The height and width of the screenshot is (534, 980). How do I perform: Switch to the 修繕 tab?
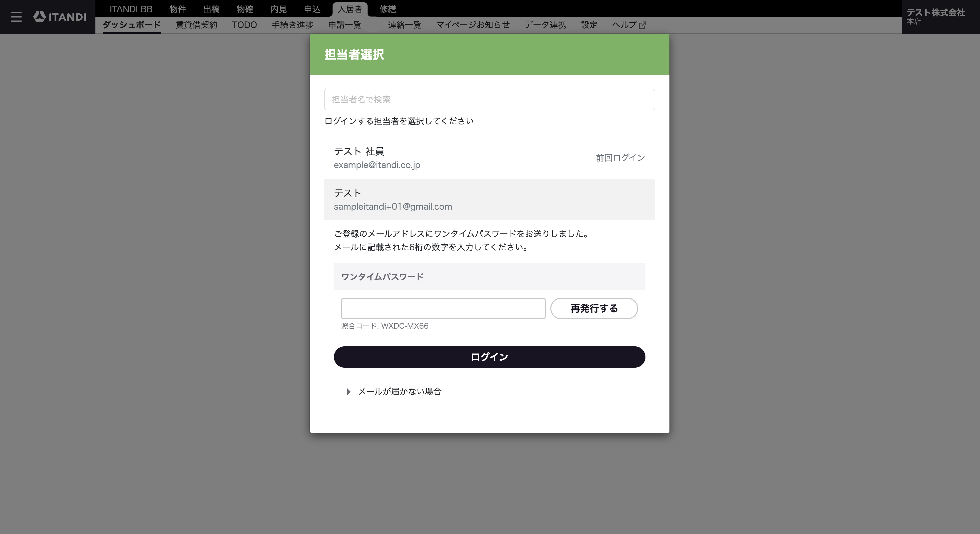point(388,9)
